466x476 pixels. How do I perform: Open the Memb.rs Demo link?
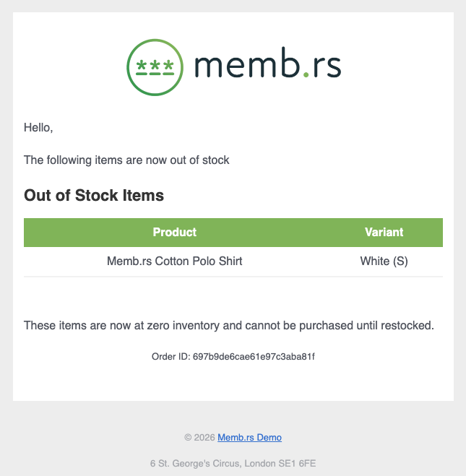pos(249,437)
